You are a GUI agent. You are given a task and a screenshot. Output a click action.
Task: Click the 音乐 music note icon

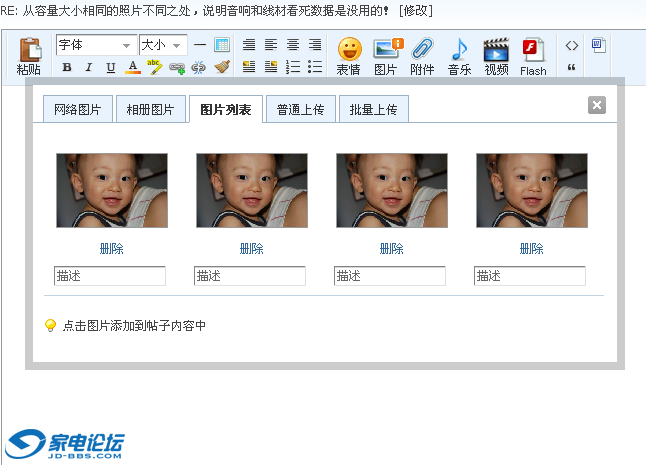tap(459, 56)
